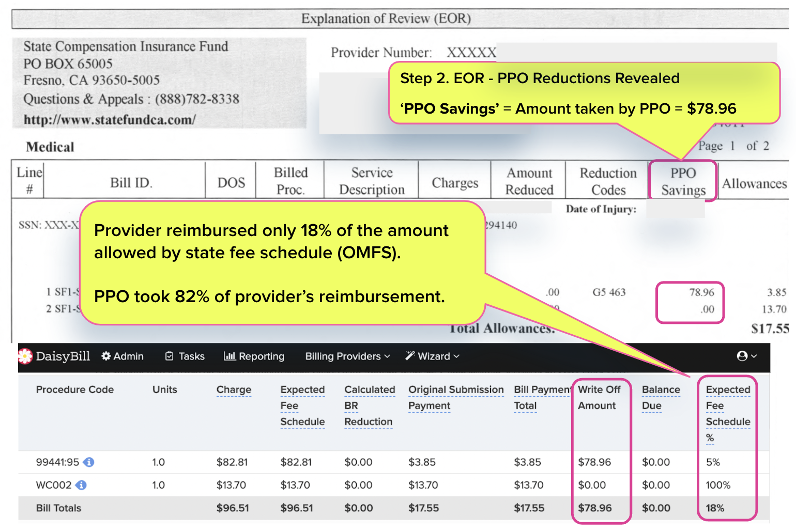The image size is (796, 532).
Task: Click the Reporting bar chart icon
Action: click(229, 356)
